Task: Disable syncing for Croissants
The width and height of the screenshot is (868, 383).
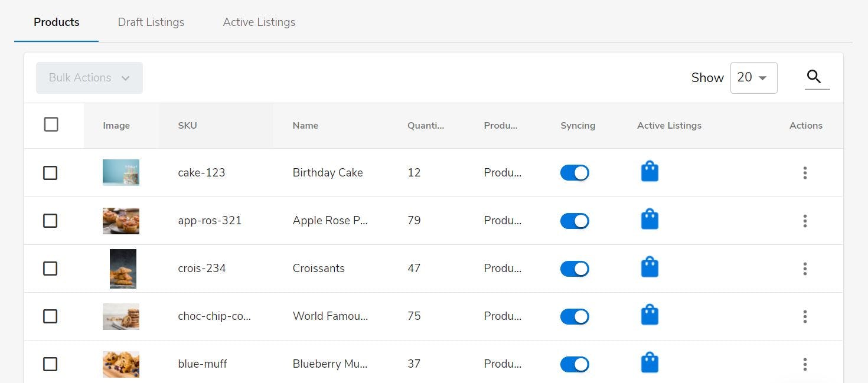Action: coord(575,269)
